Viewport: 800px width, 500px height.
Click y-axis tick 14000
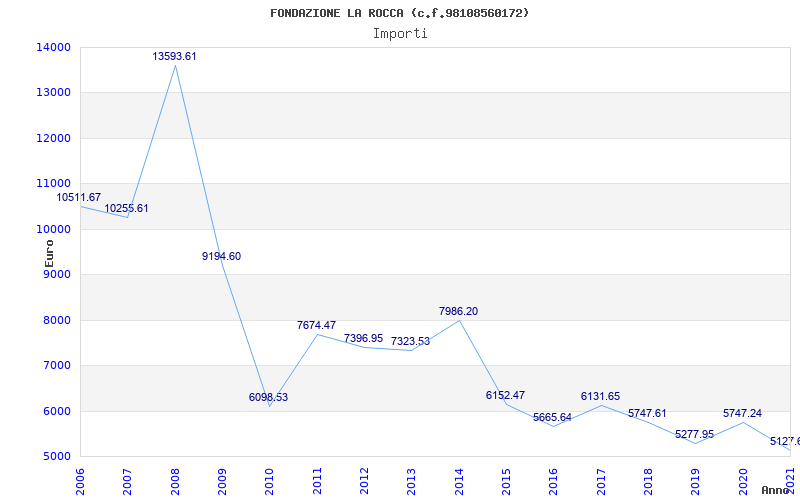[53, 47]
